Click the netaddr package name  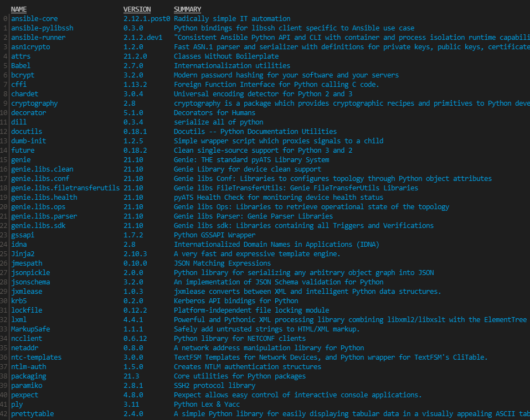[x=25, y=348]
